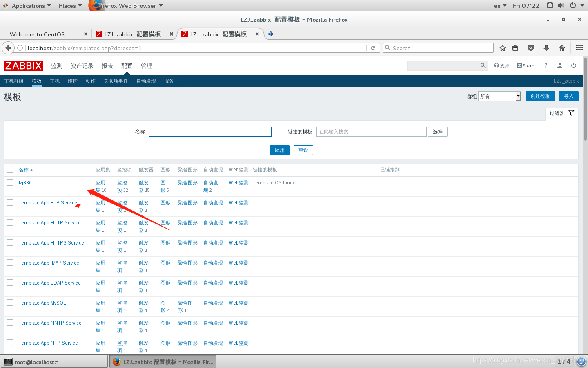
Task: Open the system power menu icon
Action: pos(572,6)
